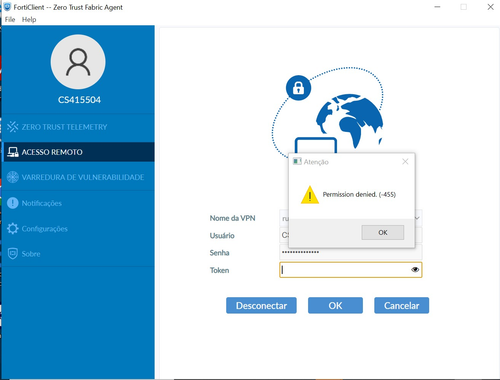Image resolution: width=500 pixels, height=380 pixels.
Task: Click the Sobre shield icon
Action: [13, 254]
